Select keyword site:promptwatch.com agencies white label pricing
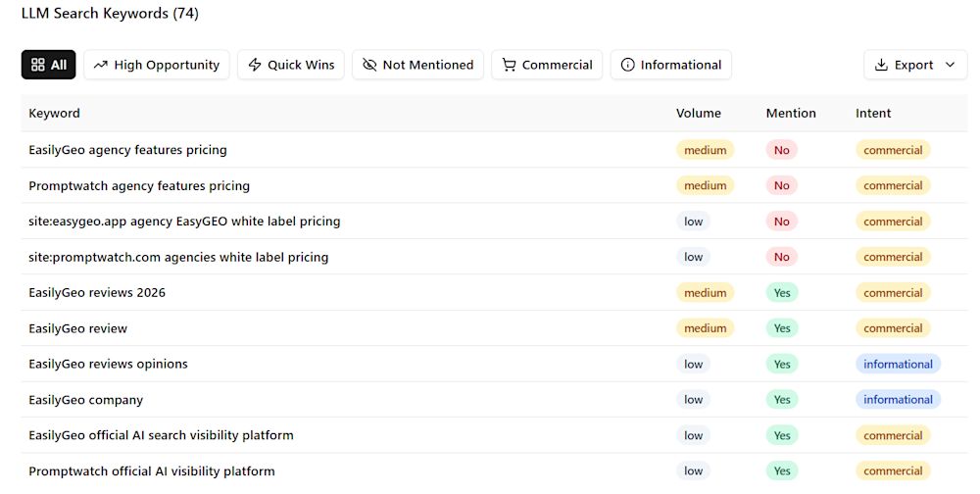 (178, 257)
